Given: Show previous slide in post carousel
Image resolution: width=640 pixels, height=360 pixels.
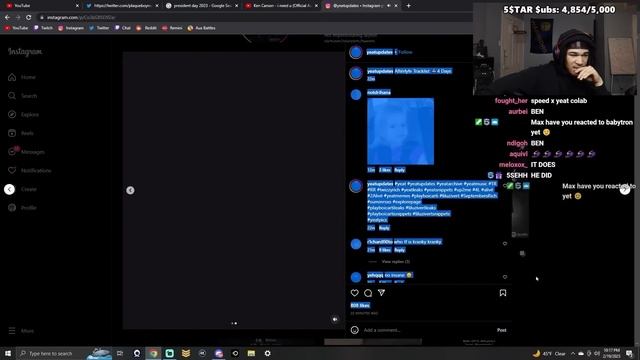Looking at the screenshot, I should pyautogui.click(x=130, y=190).
